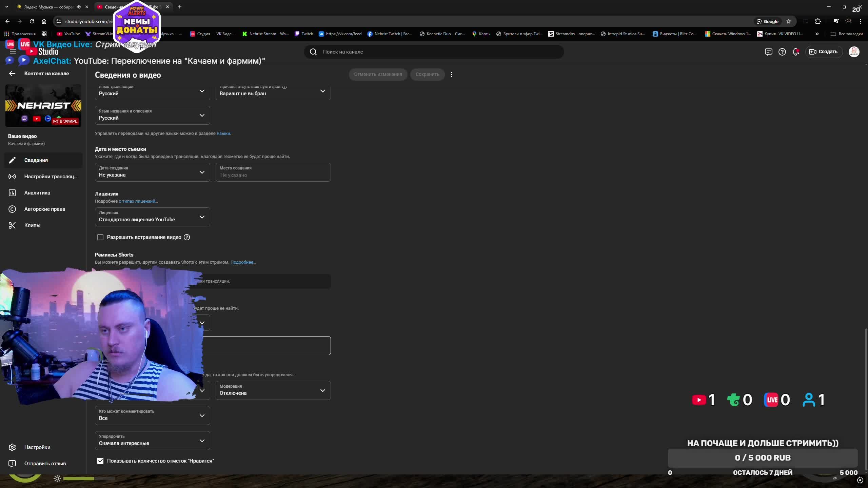
Task: Open the browser extensions puzzle icon
Action: [818, 21]
